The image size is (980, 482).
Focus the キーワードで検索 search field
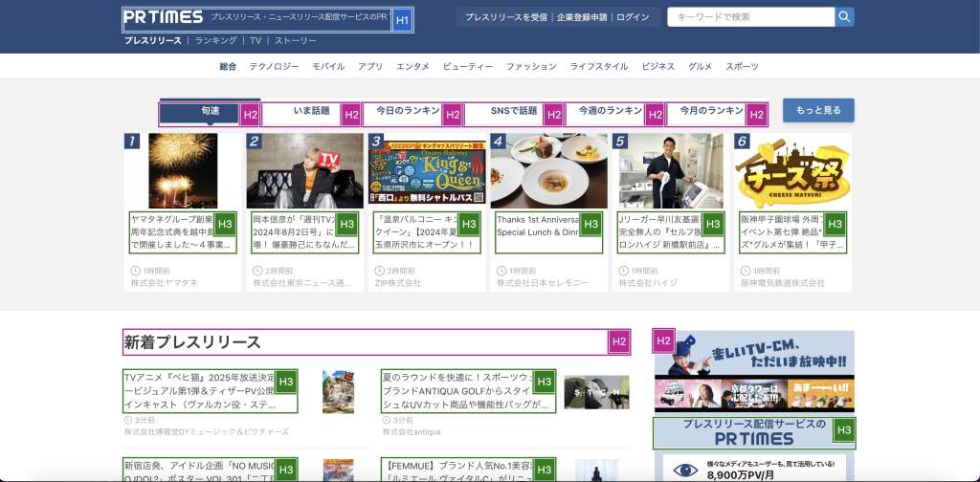tap(750, 17)
